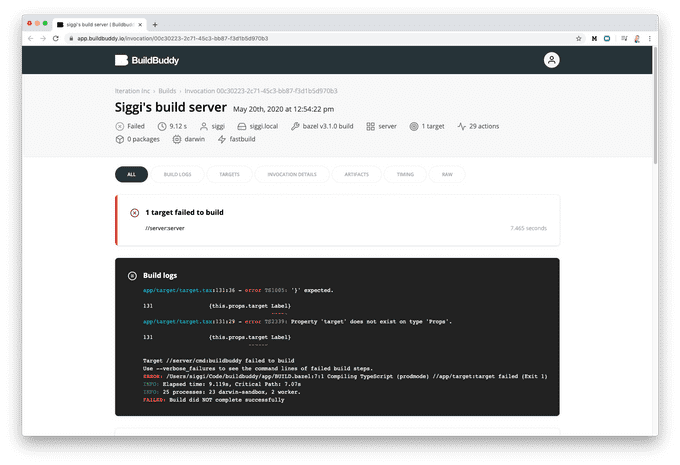This screenshot has height=465, width=680.
Task: Click the '25 processes: 23 darwin-sandbox' log line
Action: point(222,392)
